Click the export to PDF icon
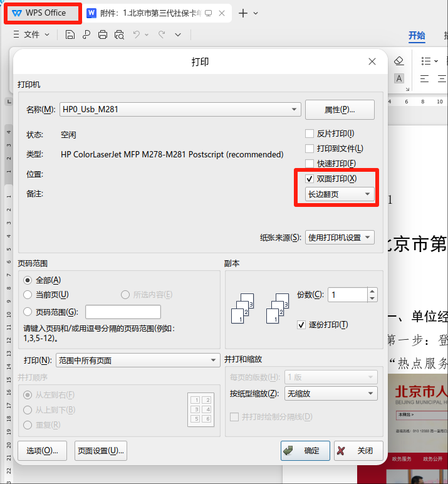448x484 pixels. click(86, 34)
